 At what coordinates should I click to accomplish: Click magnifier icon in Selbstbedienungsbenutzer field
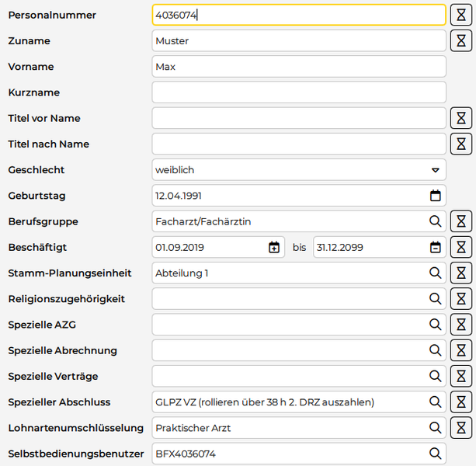[435, 454]
